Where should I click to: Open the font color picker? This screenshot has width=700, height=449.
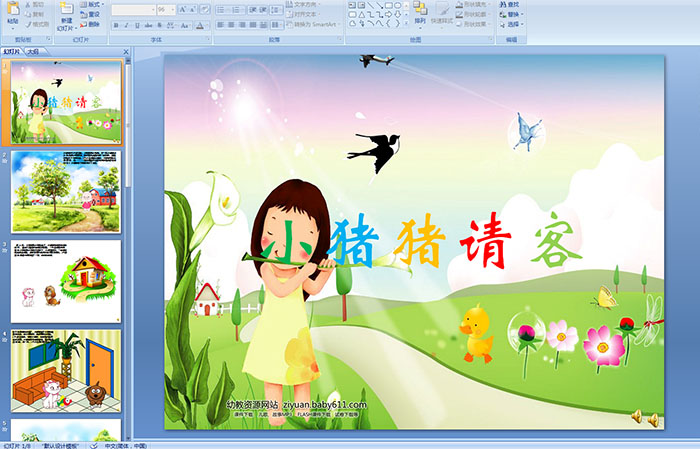[203, 24]
